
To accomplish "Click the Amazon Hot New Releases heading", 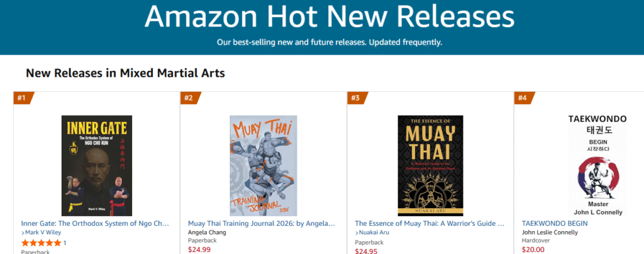I will pos(329,18).
